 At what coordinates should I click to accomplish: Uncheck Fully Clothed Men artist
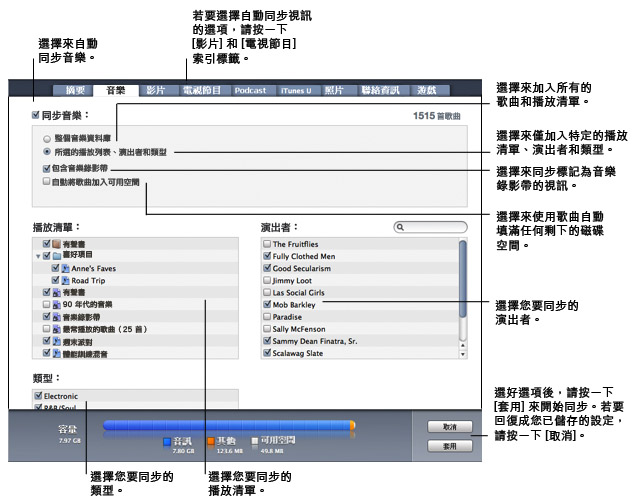pos(267,255)
